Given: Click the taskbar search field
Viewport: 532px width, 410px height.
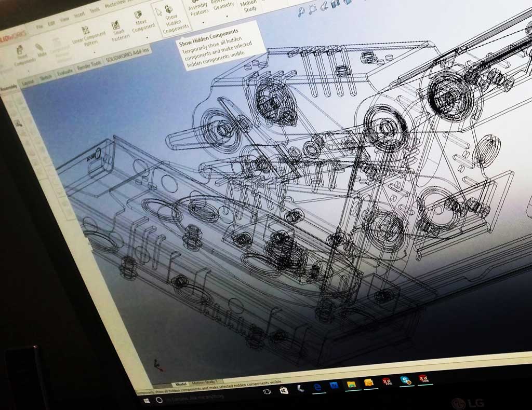Looking at the screenshot, I should point(195,398).
